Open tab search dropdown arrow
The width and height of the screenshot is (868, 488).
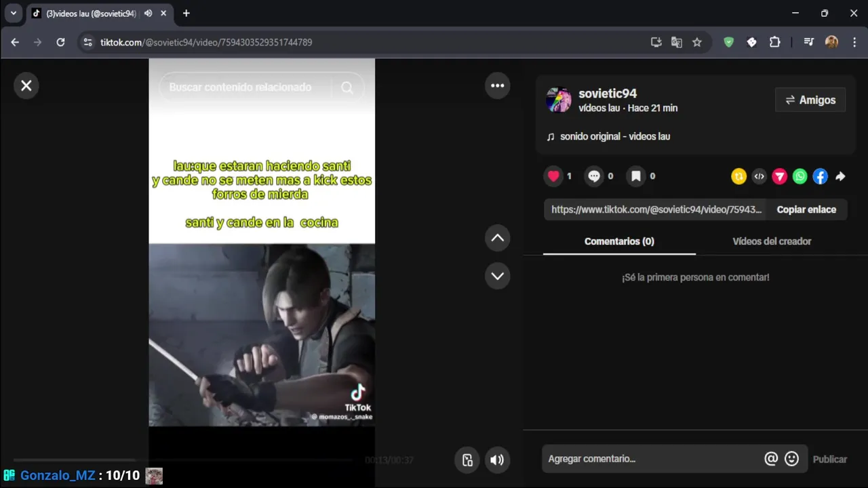coord(13,13)
